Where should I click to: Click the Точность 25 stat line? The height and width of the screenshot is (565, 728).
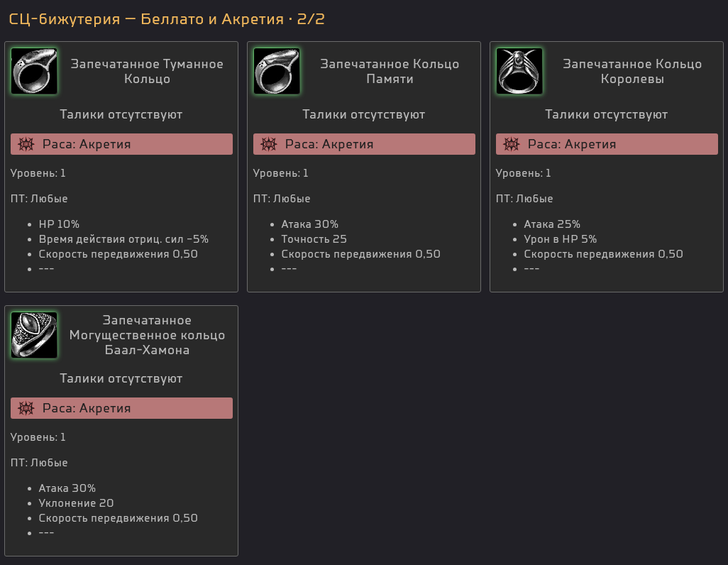[314, 238]
